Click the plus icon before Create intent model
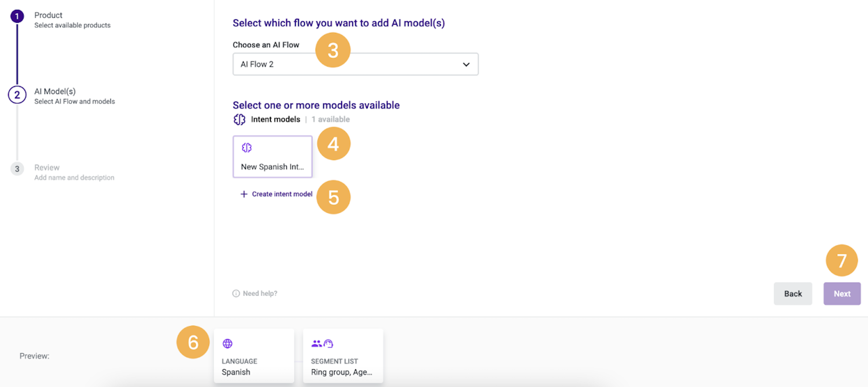 [244, 194]
